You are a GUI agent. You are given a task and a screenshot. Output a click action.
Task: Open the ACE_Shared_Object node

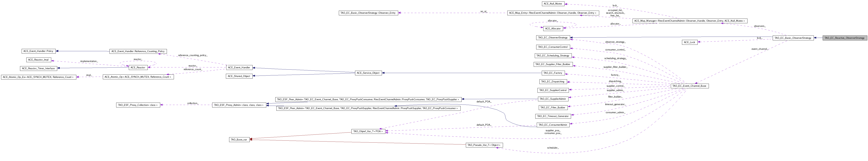239,76
